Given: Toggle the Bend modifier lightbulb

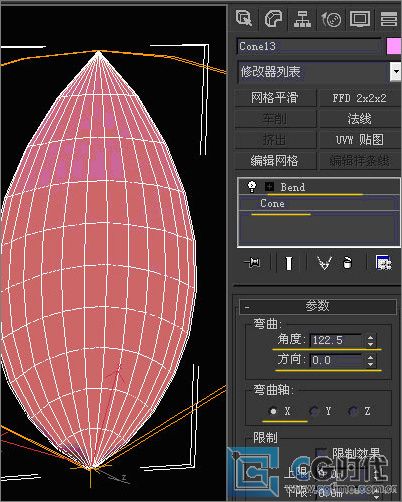Looking at the screenshot, I should pos(252,187).
